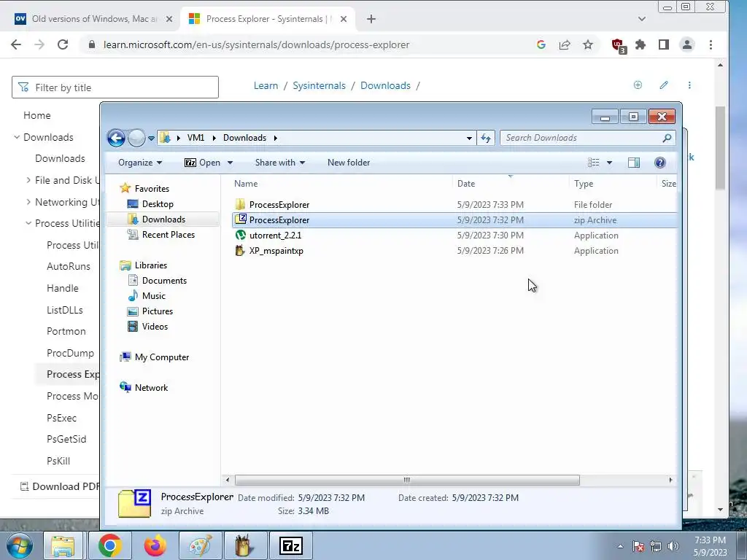Screen dimensions: 747x560
Task: Toggle Chrome side panel icon
Action: coord(664,44)
